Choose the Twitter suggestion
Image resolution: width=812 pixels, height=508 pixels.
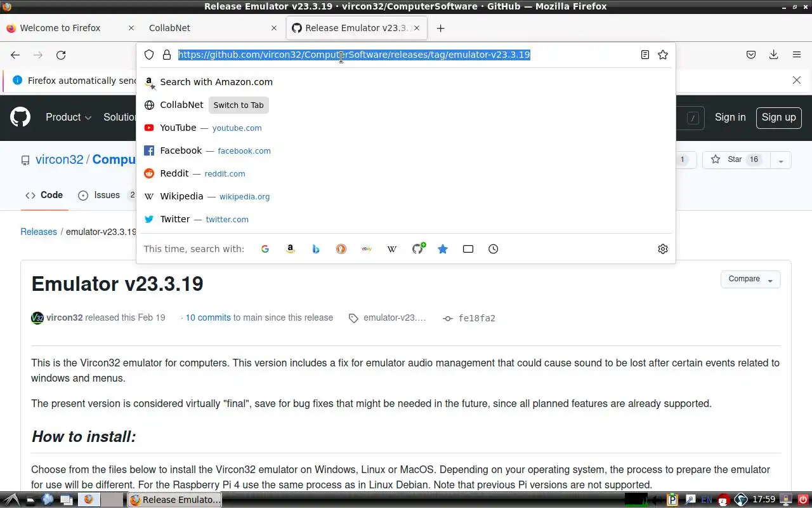(x=406, y=219)
